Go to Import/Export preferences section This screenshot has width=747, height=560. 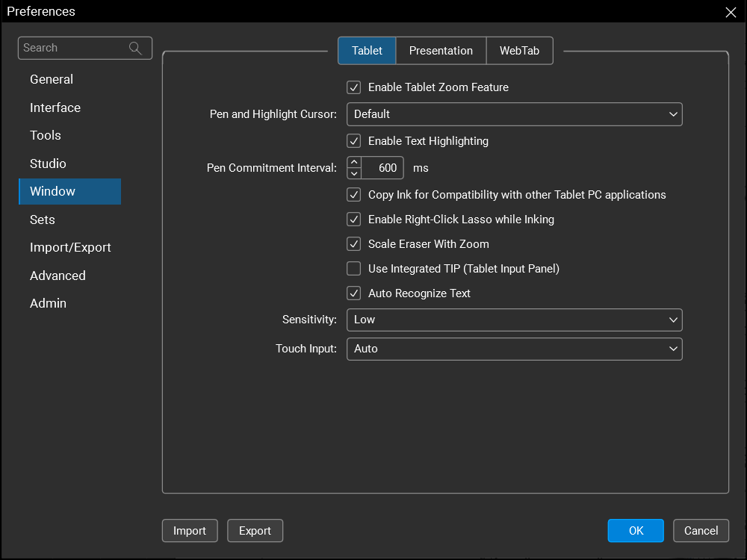click(70, 247)
